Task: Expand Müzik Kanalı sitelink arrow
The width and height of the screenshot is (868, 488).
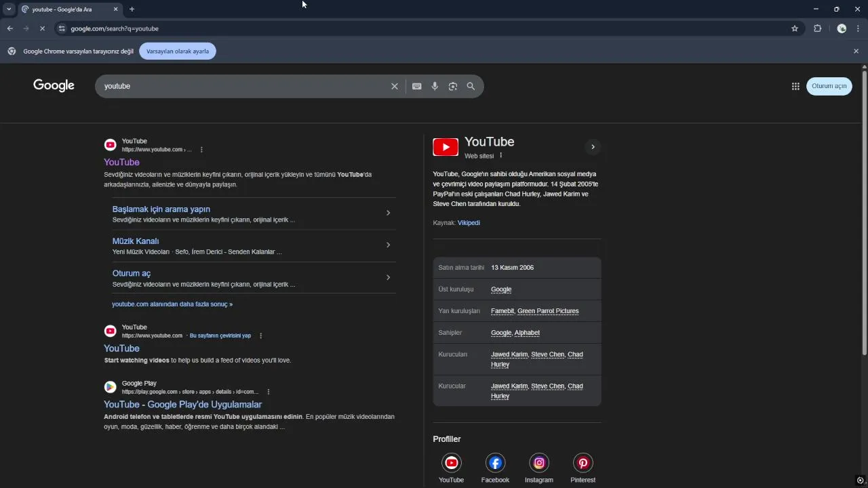Action: click(x=388, y=245)
